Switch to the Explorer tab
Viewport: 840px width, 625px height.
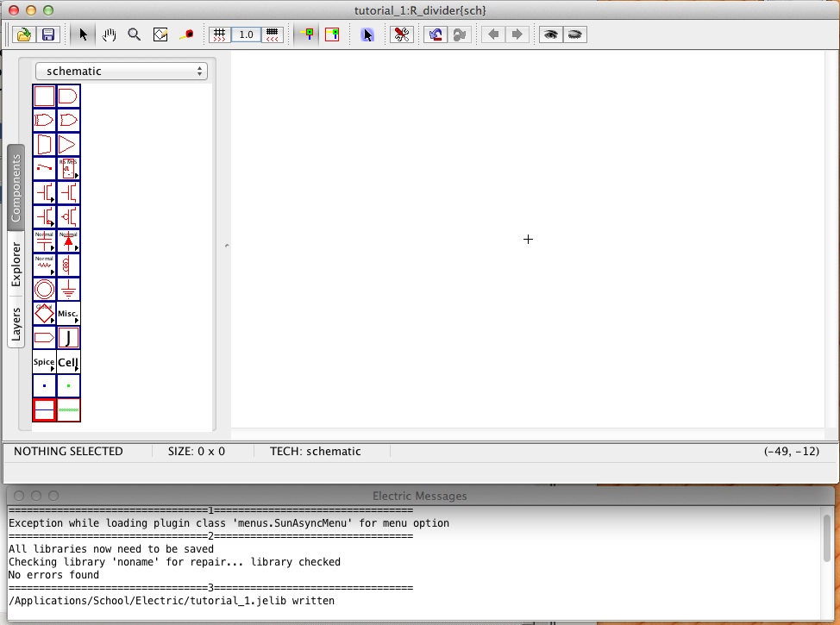[16, 264]
